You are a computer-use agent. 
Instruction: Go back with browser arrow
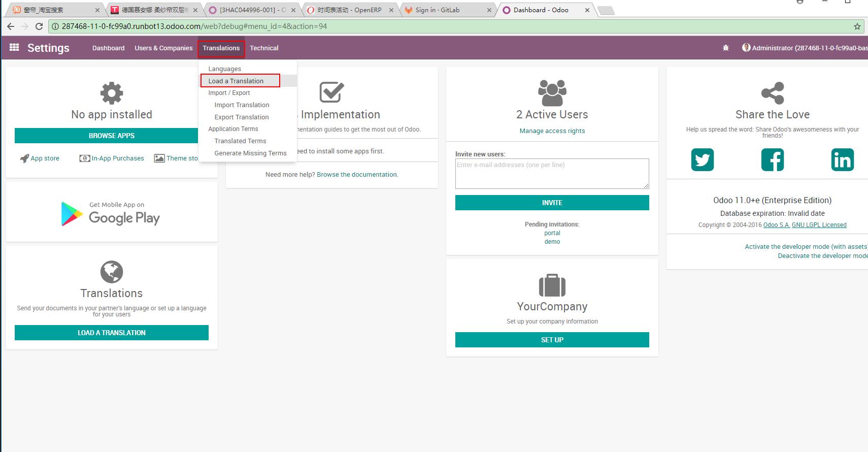click(x=11, y=26)
